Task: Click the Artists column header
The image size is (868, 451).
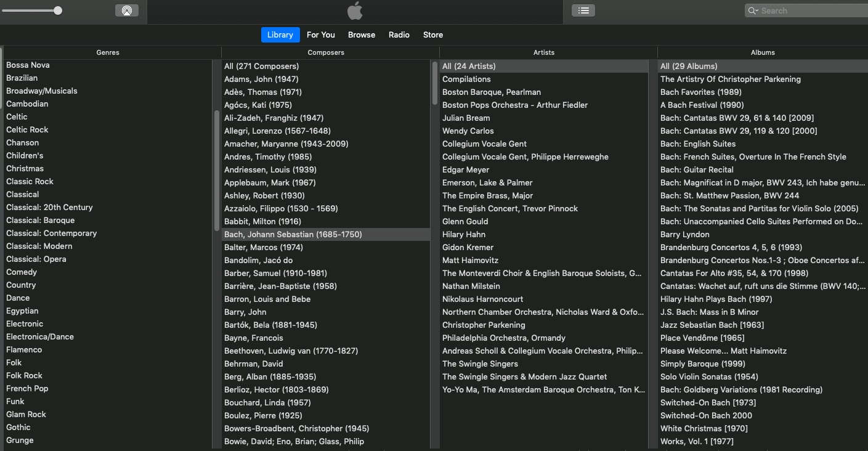Action: coord(544,52)
